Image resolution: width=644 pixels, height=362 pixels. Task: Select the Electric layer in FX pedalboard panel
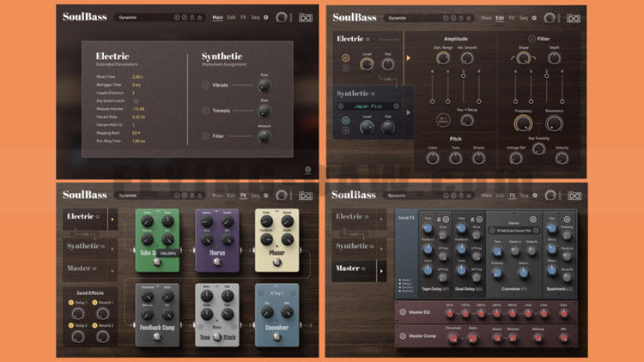(x=85, y=219)
